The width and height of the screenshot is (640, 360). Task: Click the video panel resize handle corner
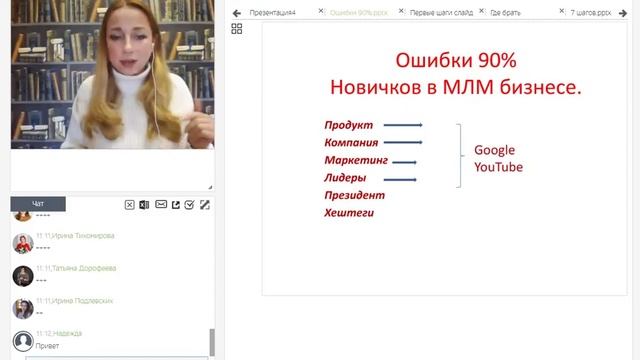[210, 187]
